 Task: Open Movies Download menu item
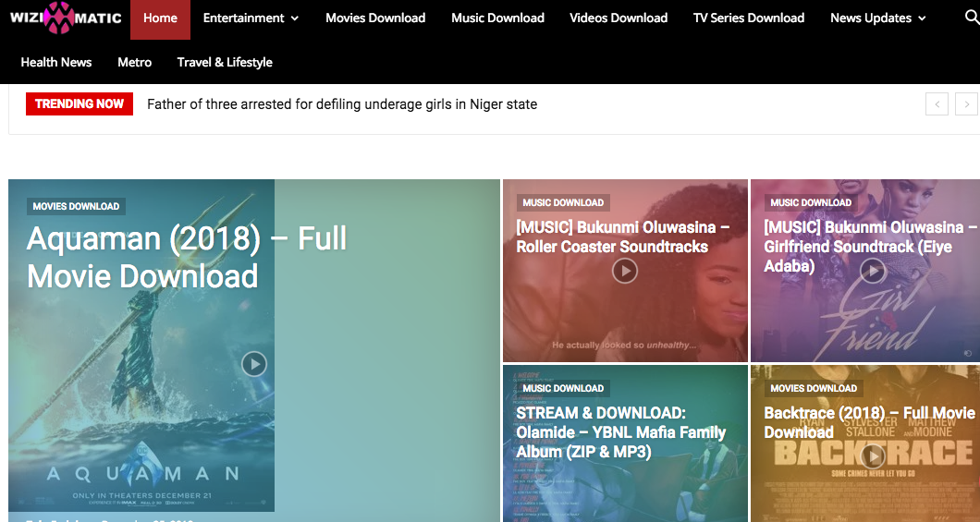pos(375,18)
